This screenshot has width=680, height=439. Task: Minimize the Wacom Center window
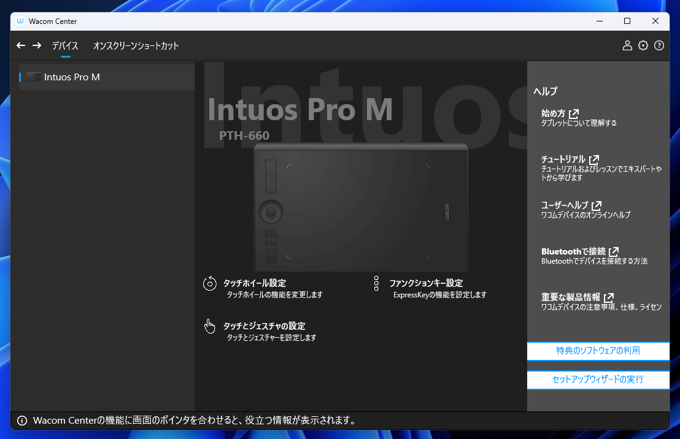(600, 21)
